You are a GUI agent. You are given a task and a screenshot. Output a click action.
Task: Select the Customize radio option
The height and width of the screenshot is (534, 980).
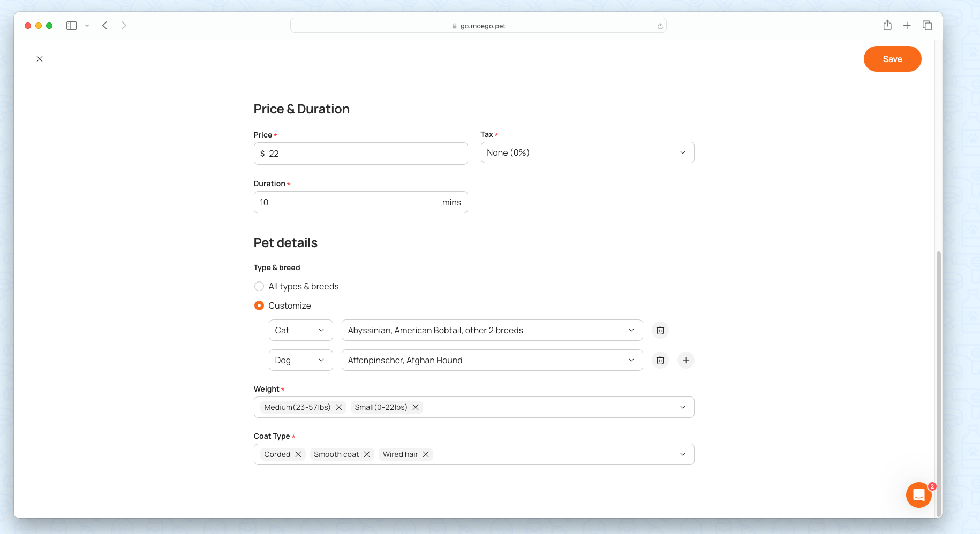[259, 306]
